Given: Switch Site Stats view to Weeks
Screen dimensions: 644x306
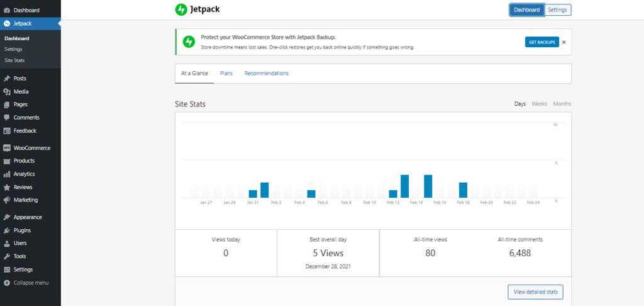Looking at the screenshot, I should [539, 104].
